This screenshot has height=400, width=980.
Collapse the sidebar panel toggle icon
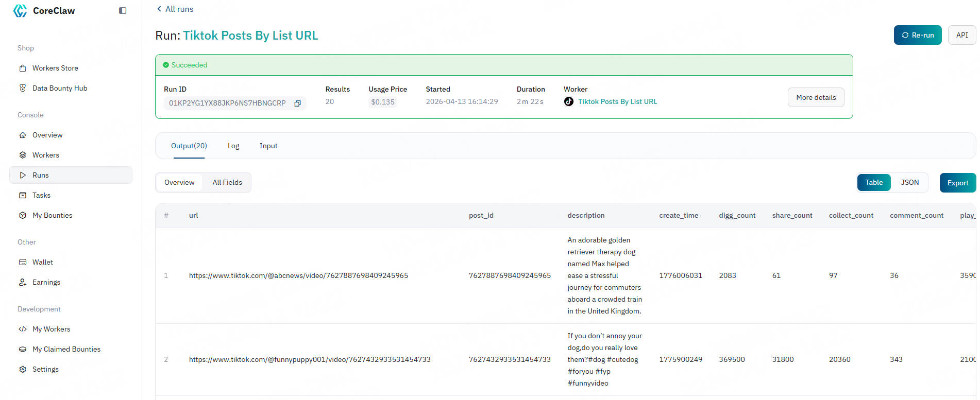[x=123, y=11]
